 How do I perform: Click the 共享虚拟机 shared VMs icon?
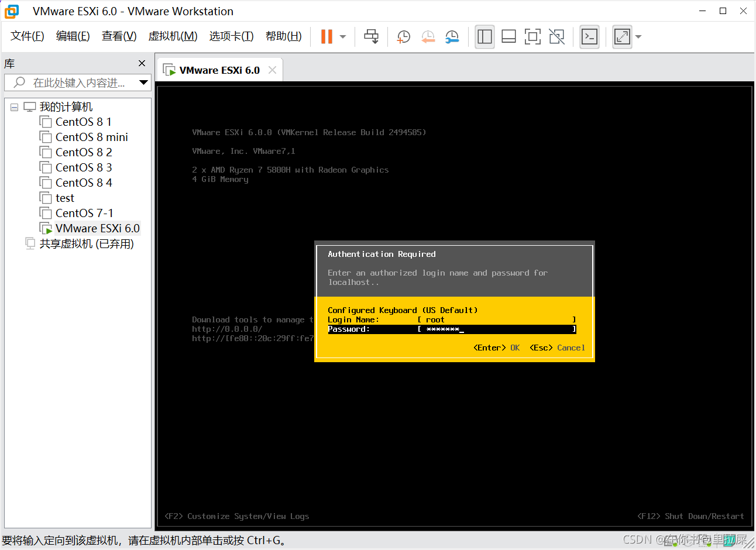pyautogui.click(x=30, y=243)
